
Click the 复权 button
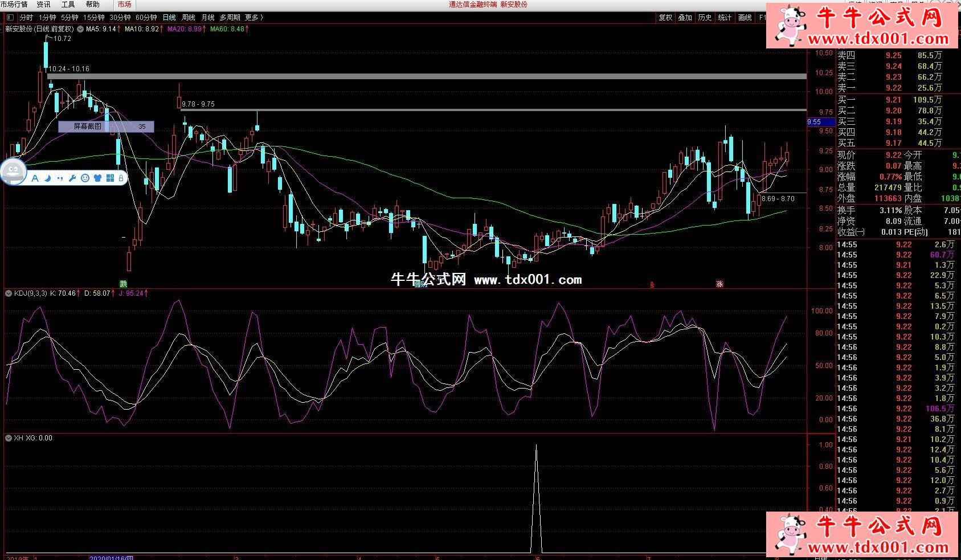[x=665, y=18]
